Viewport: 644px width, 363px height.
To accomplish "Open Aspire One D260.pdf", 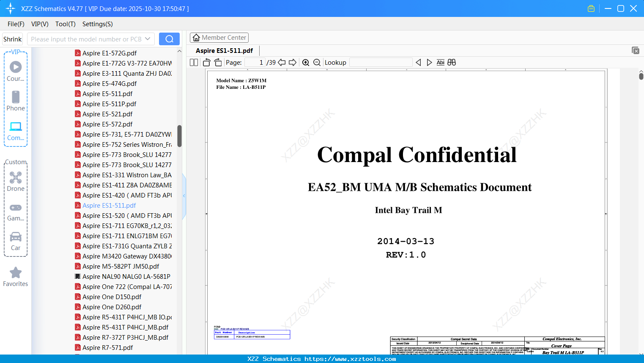I will point(112,307).
